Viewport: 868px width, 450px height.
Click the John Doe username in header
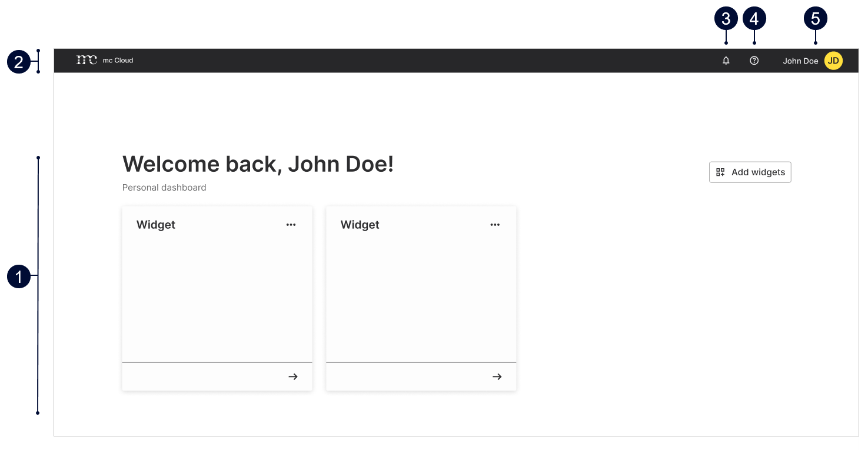800,61
